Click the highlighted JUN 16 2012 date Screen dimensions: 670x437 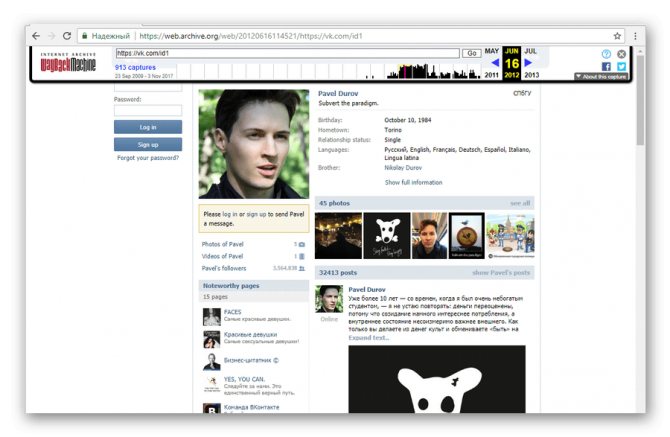pos(511,63)
